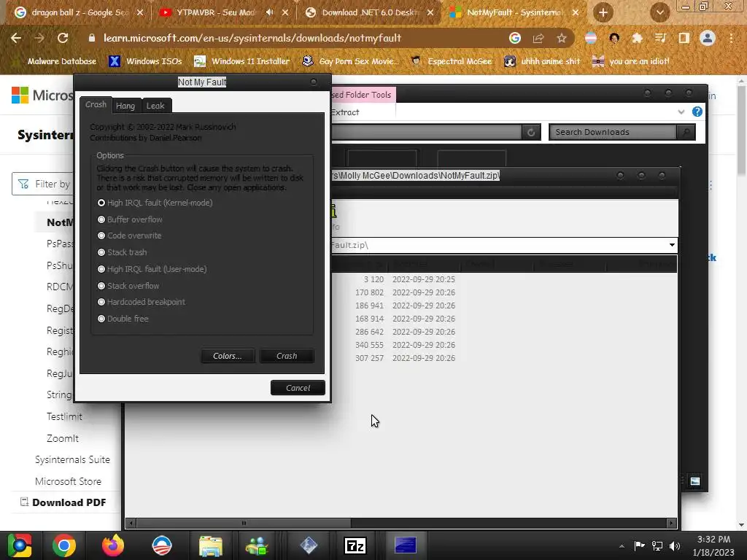Viewport: 747px width, 560px height.
Task: Open the Windows ISOs bookmark
Action: pyautogui.click(x=146, y=61)
